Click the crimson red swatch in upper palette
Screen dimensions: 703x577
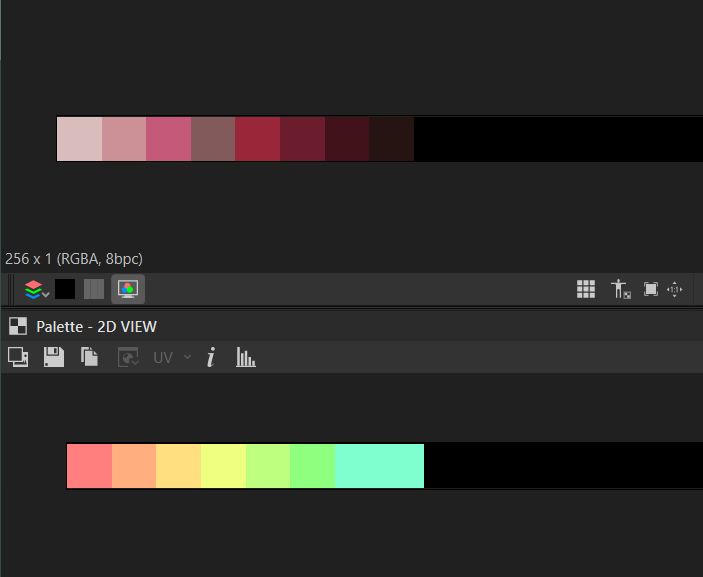pos(257,139)
